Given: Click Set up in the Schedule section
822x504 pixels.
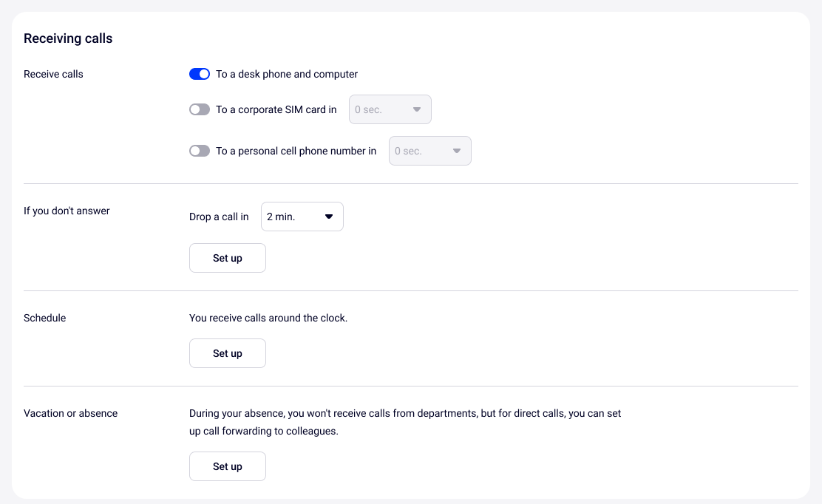Looking at the screenshot, I should [227, 353].
